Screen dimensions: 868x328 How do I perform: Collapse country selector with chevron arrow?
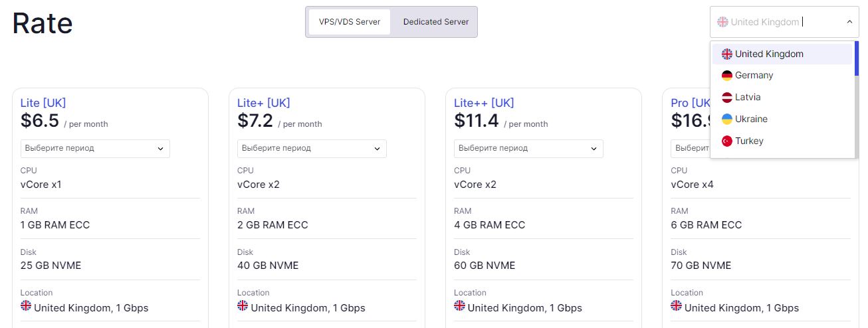click(x=849, y=22)
